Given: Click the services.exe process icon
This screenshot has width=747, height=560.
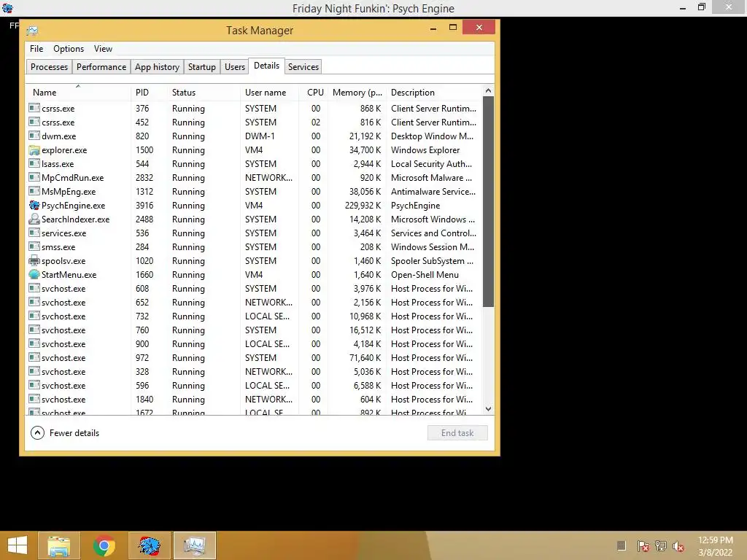Looking at the screenshot, I should pos(34,233).
